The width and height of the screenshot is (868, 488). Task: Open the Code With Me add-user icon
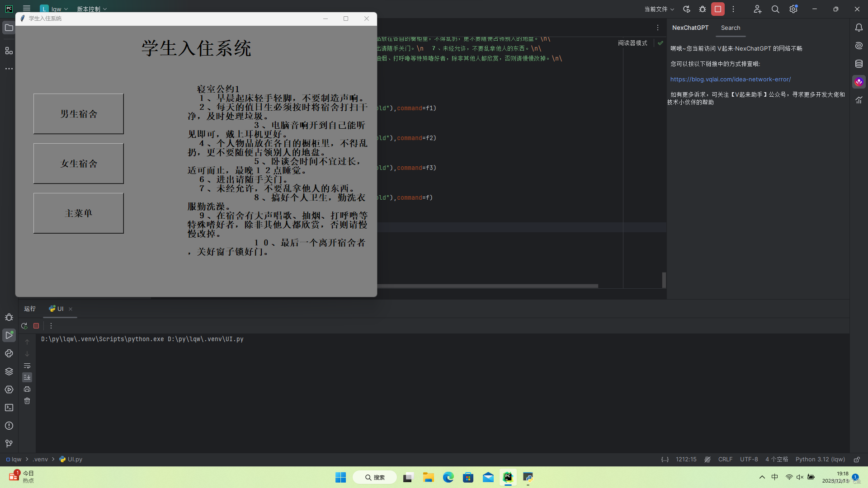(x=758, y=9)
